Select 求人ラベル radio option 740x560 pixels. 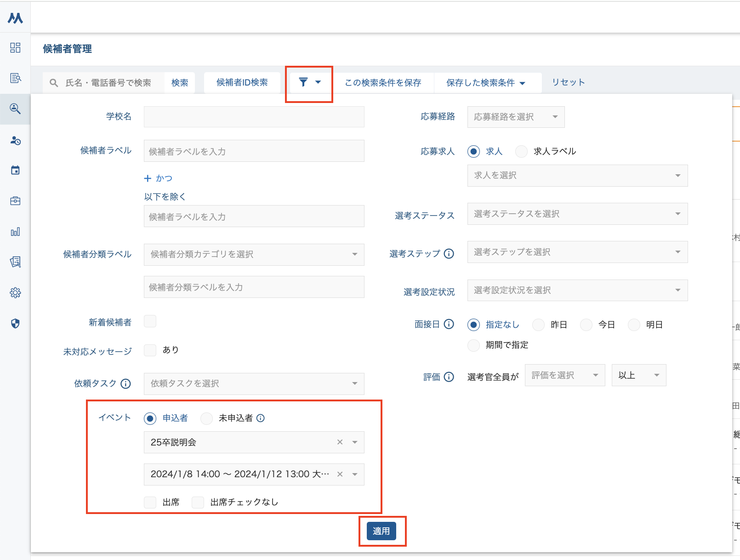[x=521, y=152]
